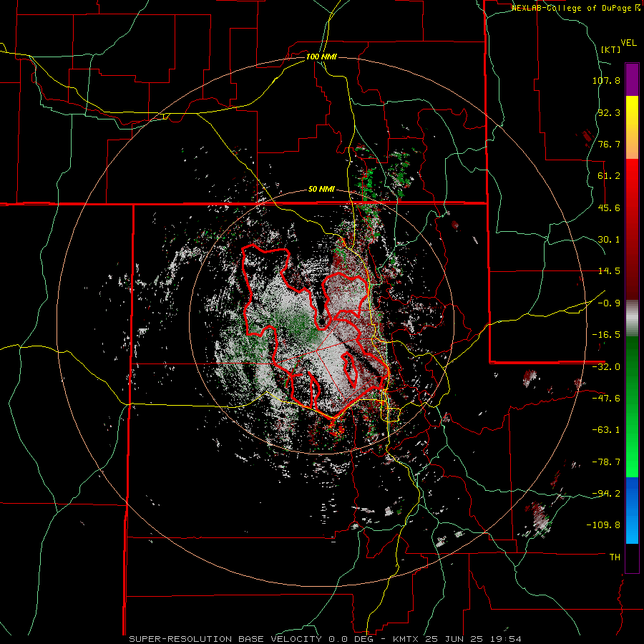644x644 pixels.
Task: Pick the gray near-zero segment of the color bar
Action: pos(632,318)
